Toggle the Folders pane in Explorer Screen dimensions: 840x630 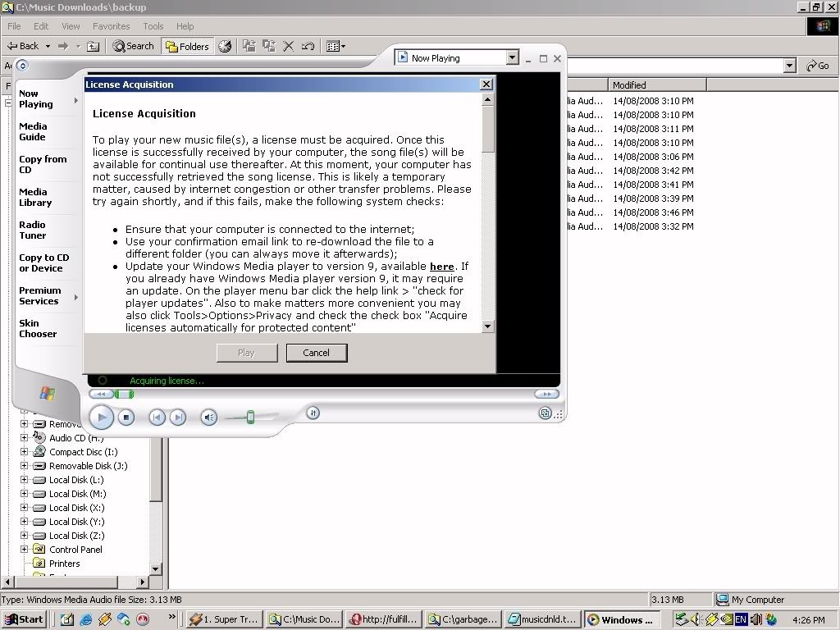point(188,47)
